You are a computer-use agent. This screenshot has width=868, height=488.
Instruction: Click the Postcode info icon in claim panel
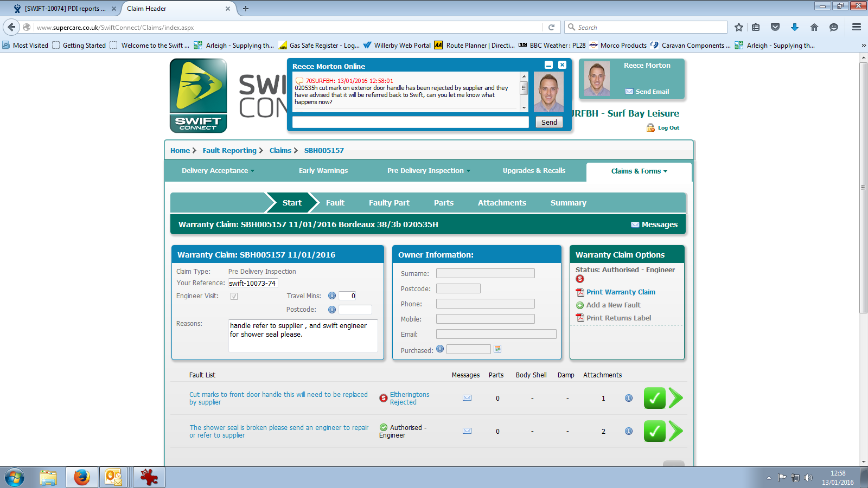click(x=332, y=309)
